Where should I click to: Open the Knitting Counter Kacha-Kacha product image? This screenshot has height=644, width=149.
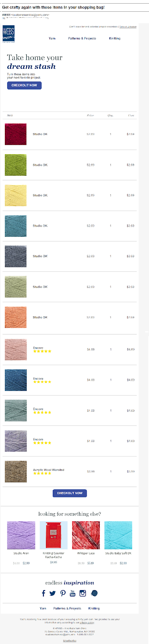click(x=54, y=535)
